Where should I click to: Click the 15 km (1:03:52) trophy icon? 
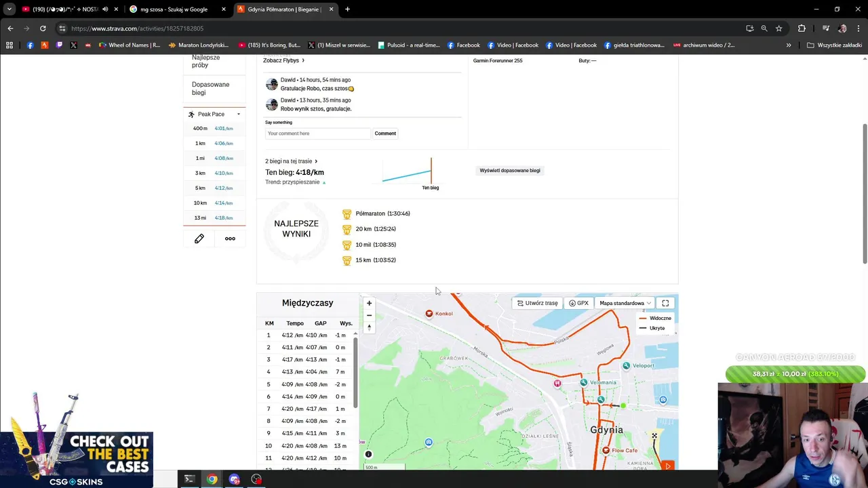tap(347, 260)
